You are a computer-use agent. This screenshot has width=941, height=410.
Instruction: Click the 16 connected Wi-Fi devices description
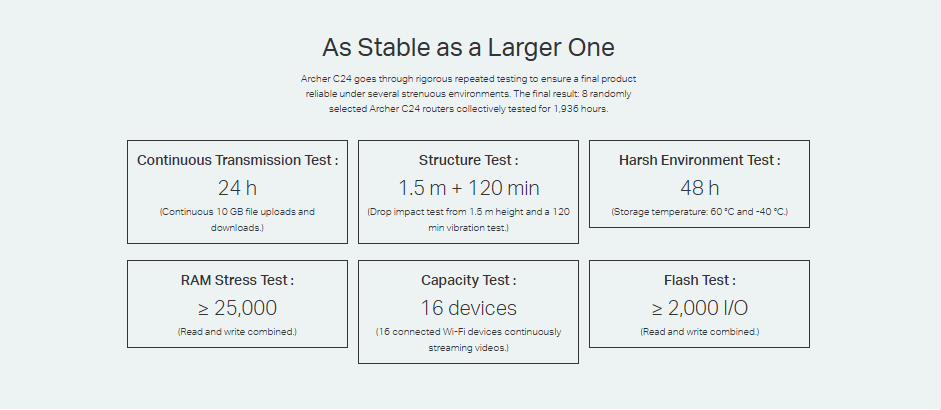468,339
